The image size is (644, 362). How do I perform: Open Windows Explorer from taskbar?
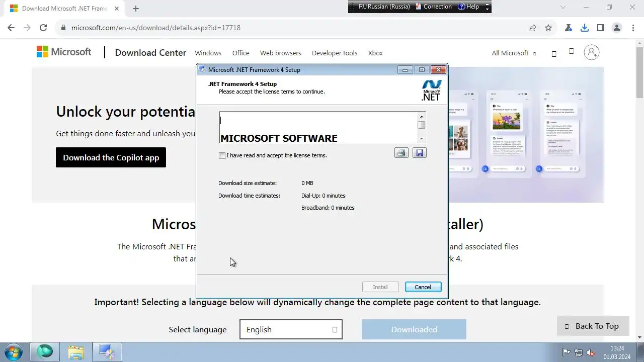[76, 352]
